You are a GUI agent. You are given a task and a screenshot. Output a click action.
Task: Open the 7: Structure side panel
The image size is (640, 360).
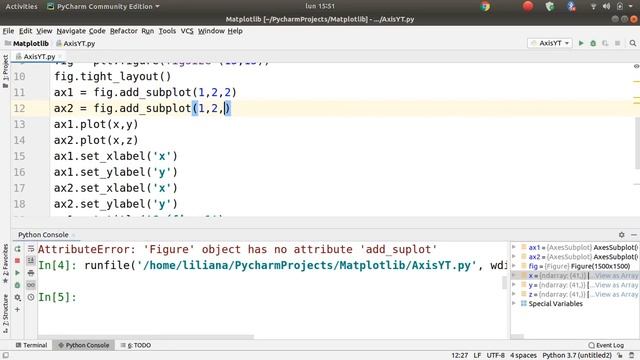point(5,314)
